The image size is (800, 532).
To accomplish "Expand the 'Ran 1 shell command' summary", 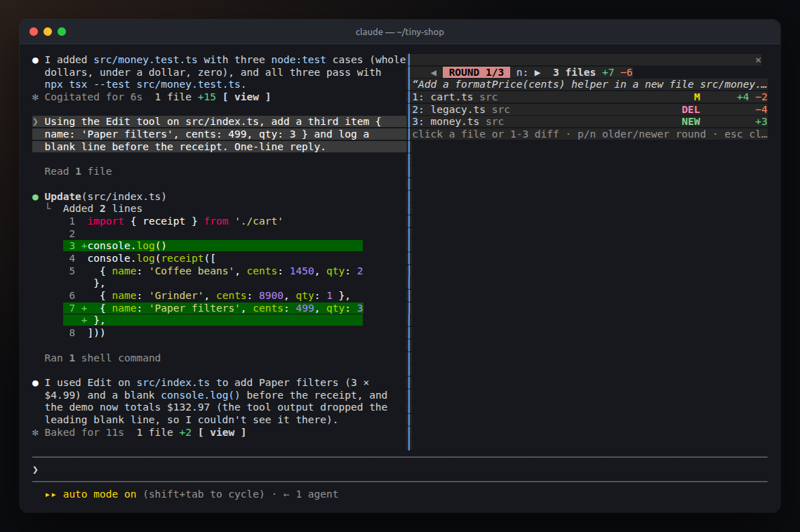I will 102,358.
